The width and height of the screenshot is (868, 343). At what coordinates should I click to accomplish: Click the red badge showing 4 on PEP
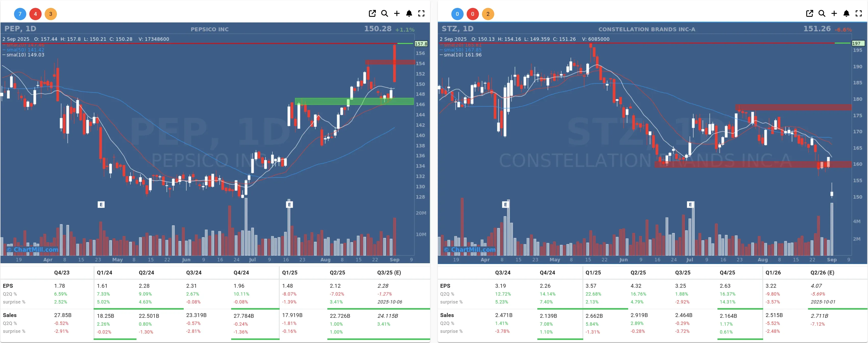point(35,14)
